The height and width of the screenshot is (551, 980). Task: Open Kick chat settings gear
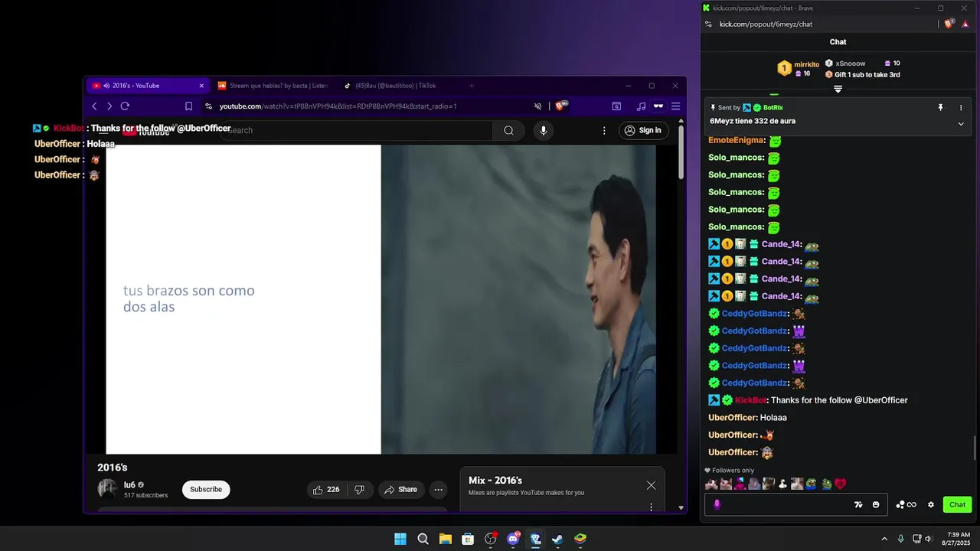pos(931,504)
